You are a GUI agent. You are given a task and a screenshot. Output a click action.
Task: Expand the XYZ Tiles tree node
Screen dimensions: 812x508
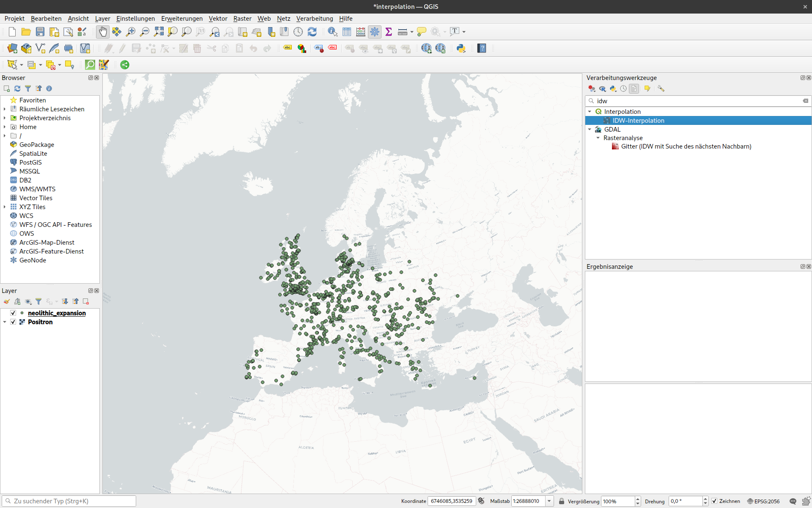click(5, 207)
